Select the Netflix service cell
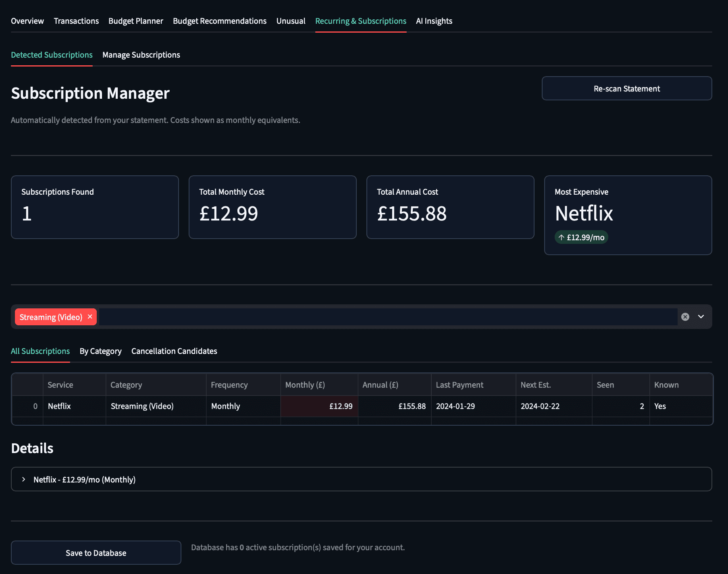 point(74,406)
